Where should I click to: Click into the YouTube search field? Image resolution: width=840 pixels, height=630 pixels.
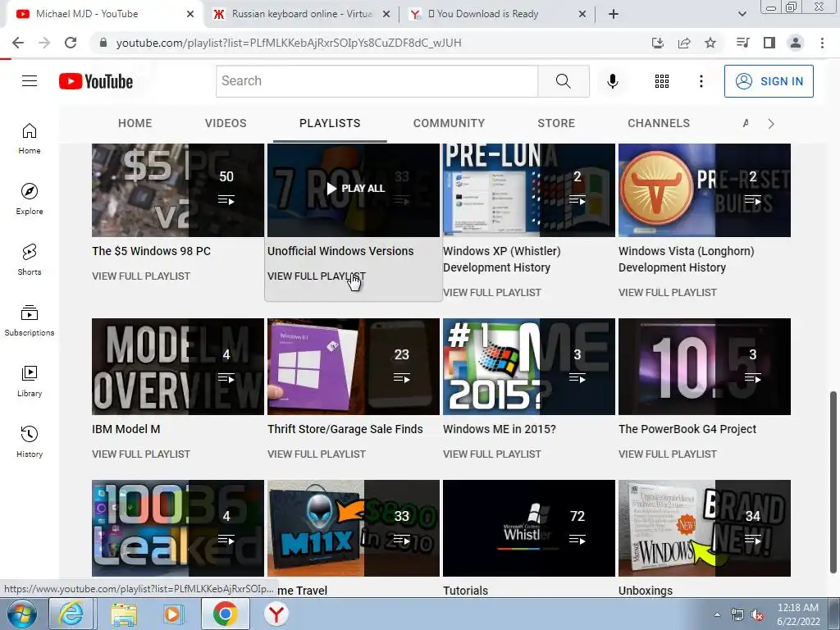(x=377, y=81)
